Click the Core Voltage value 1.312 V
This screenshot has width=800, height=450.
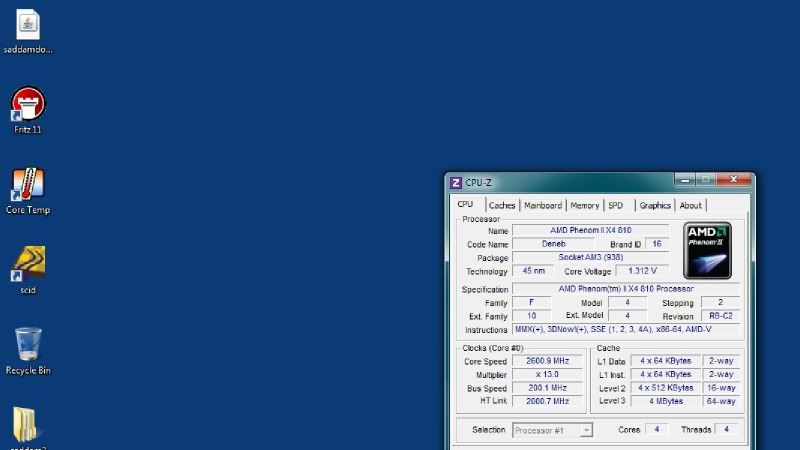click(642, 271)
